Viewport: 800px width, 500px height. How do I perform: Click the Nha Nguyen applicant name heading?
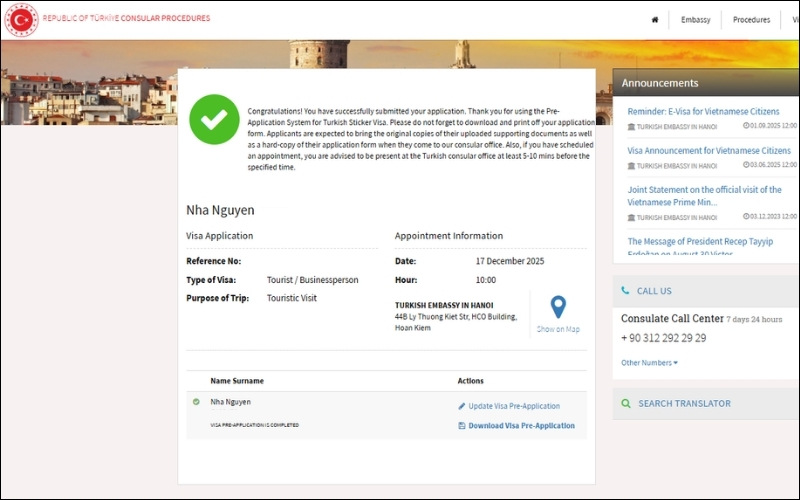[220, 210]
